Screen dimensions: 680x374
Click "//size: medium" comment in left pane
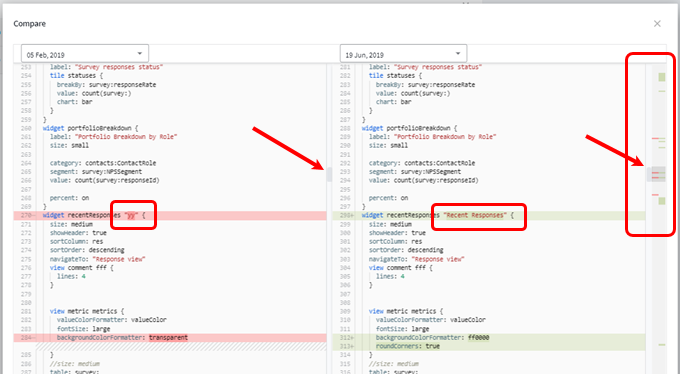[x=75, y=364]
